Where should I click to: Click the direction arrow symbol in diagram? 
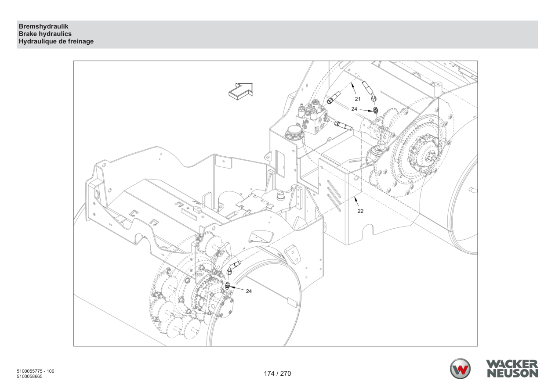click(x=241, y=91)
